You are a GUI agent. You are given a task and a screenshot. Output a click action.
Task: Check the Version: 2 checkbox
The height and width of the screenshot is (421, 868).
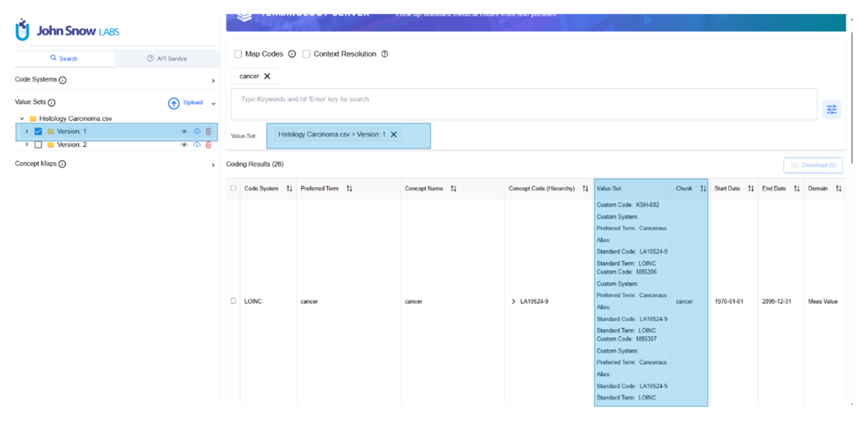click(38, 145)
